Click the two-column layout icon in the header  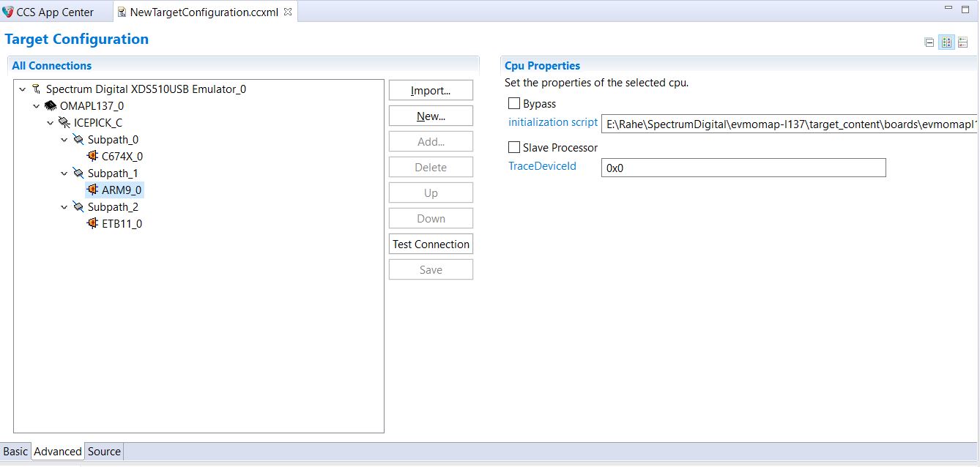(946, 42)
